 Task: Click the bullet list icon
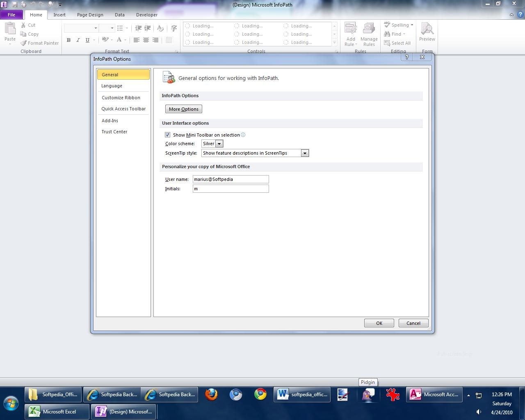pos(120,28)
